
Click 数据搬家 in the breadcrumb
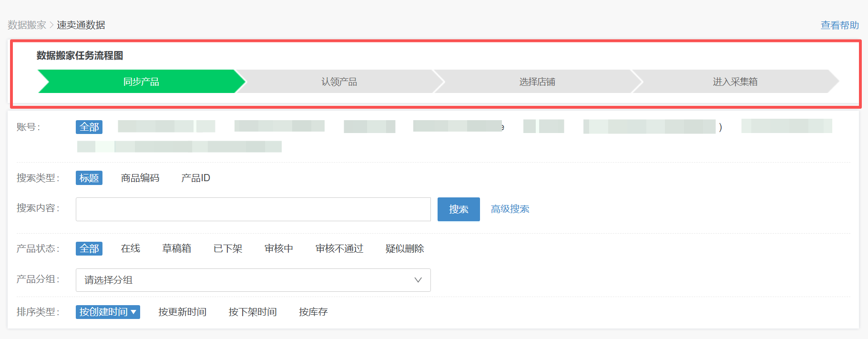point(27,25)
